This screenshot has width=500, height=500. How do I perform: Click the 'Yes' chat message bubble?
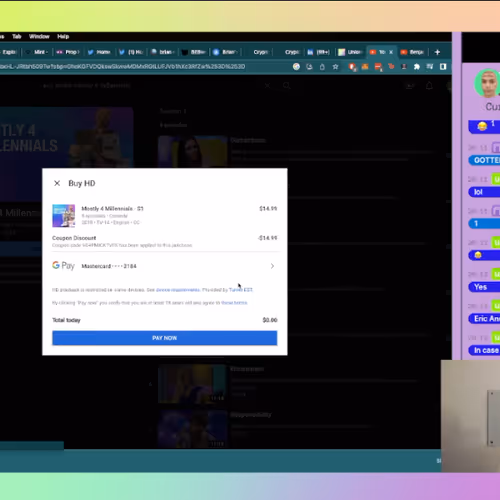pyautogui.click(x=484, y=287)
